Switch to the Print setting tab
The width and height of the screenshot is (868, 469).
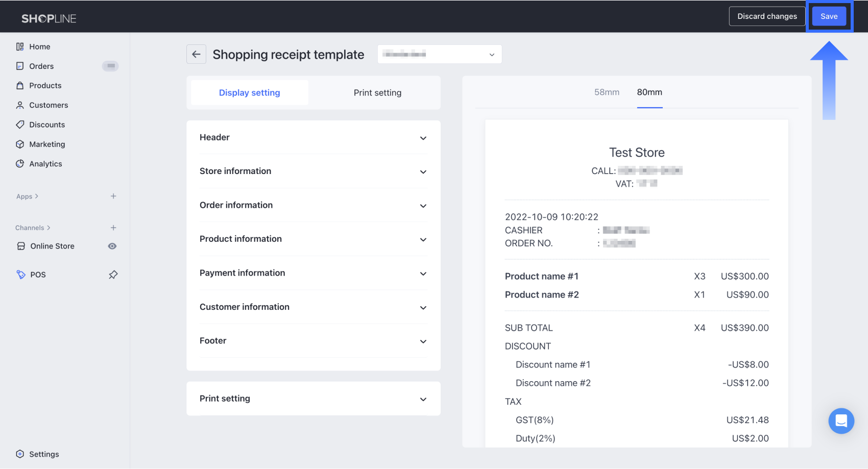pyautogui.click(x=377, y=93)
